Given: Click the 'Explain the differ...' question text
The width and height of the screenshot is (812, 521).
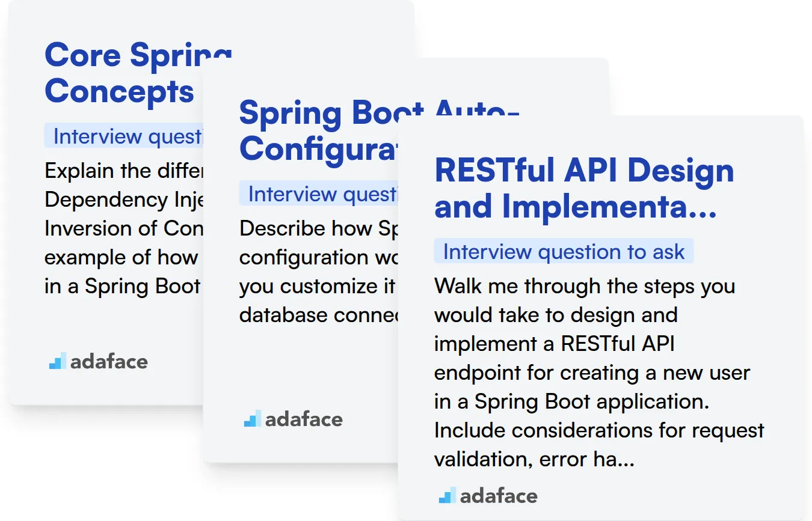Looking at the screenshot, I should [123, 228].
